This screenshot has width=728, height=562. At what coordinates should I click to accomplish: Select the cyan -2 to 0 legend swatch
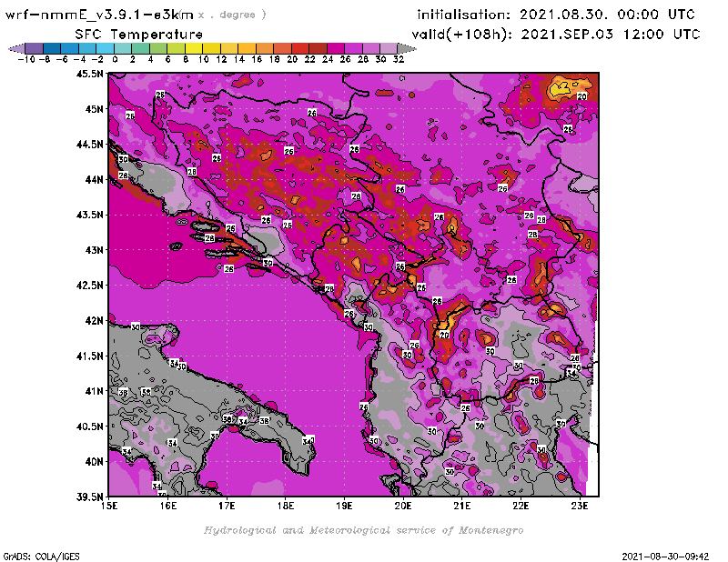(x=106, y=48)
